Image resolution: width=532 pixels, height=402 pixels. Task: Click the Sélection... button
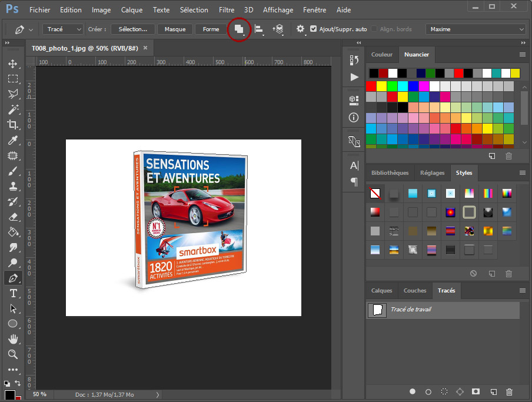[133, 29]
